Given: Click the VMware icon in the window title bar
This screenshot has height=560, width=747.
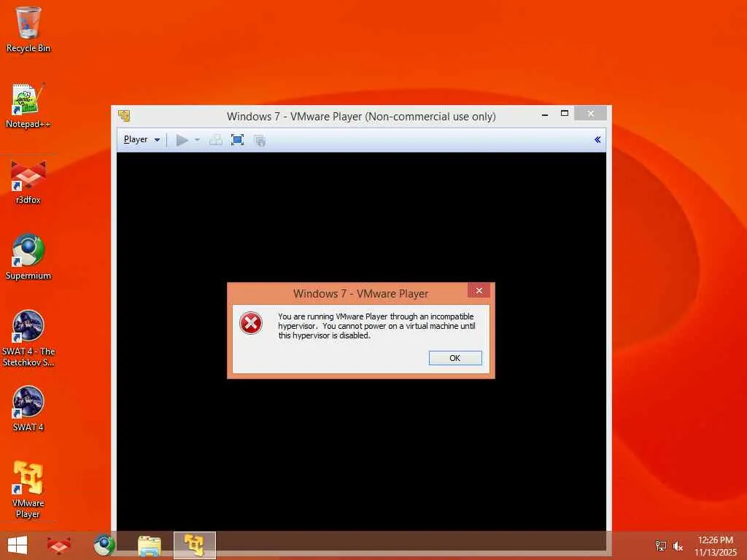Looking at the screenshot, I should tap(124, 116).
